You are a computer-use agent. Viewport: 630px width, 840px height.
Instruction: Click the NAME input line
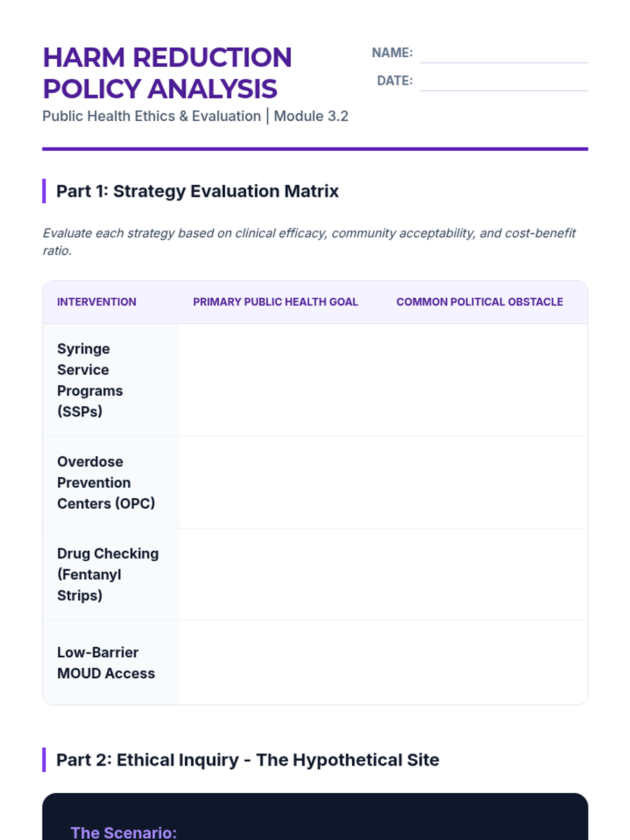tap(503, 54)
